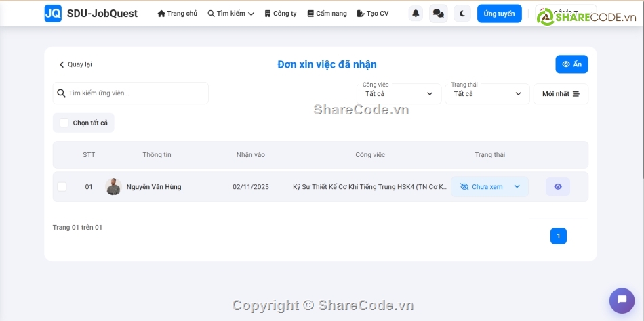Image resolution: width=644 pixels, height=321 pixels.
Task: Click the Nhận vào column header
Action: point(251,155)
